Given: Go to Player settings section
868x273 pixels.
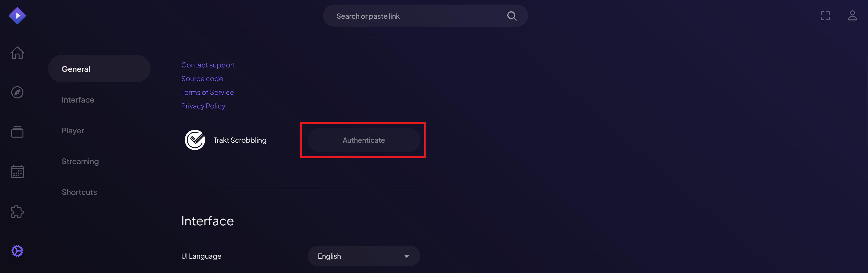Looking at the screenshot, I should [73, 130].
